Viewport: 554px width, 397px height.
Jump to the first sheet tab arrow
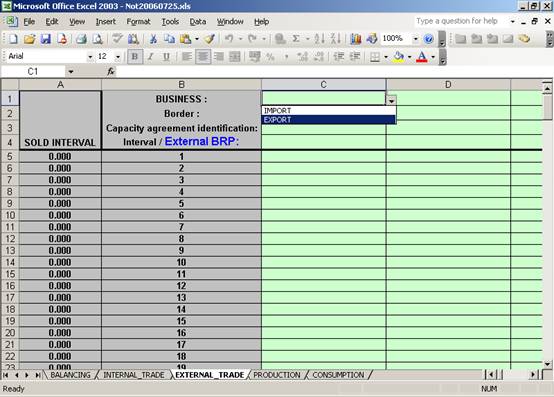tap(6, 375)
